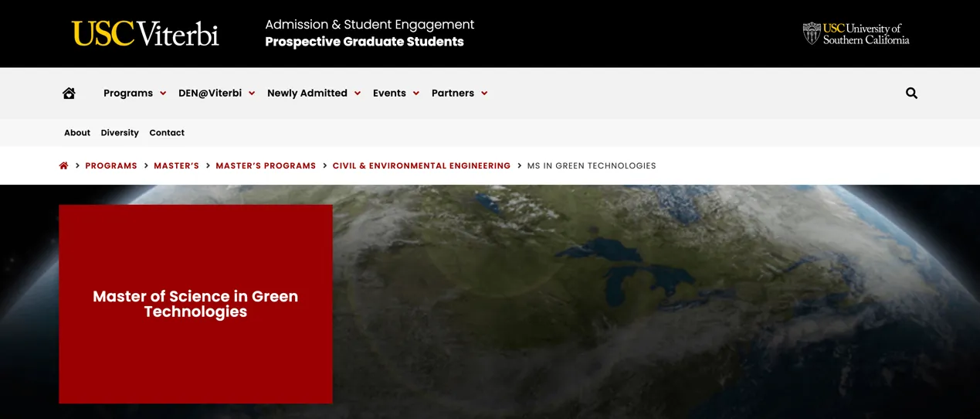Open Civil & Environmental Engineering breadcrumb link
Image resolution: width=980 pixels, height=419 pixels.
click(x=422, y=166)
